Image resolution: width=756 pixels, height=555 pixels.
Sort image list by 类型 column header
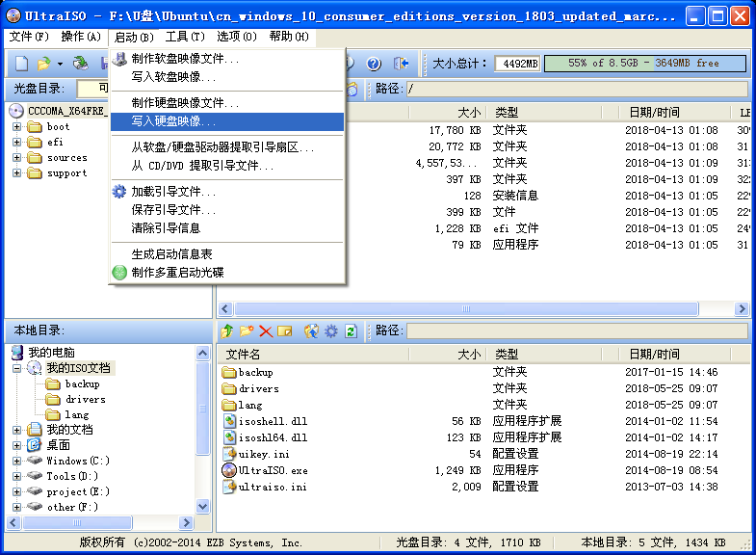point(544,113)
